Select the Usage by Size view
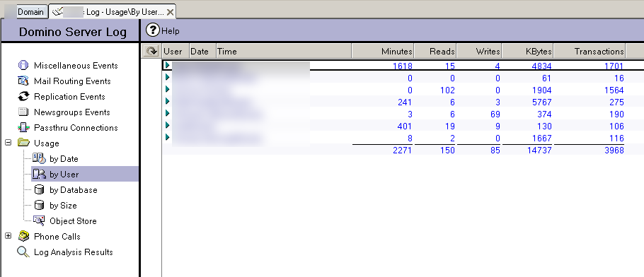Screen dimensions: 644x277 [x=63, y=206]
